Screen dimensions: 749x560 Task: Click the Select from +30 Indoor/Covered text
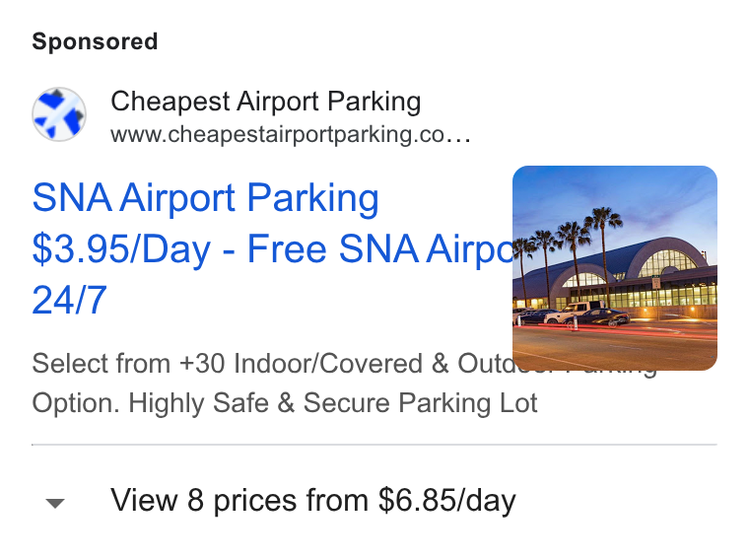228,363
